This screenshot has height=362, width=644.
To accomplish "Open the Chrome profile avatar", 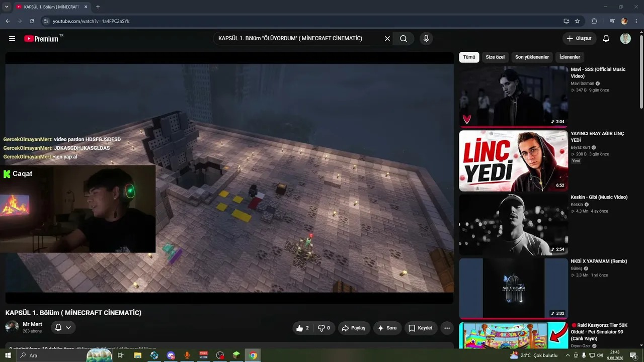I will click(624, 21).
